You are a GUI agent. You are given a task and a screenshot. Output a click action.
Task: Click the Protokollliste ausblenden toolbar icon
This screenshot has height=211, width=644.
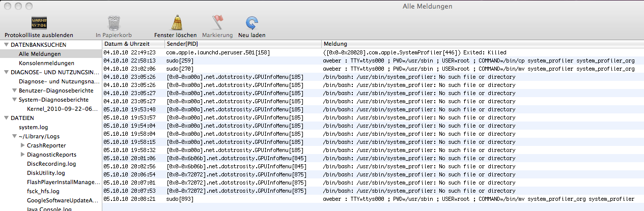[x=39, y=23]
